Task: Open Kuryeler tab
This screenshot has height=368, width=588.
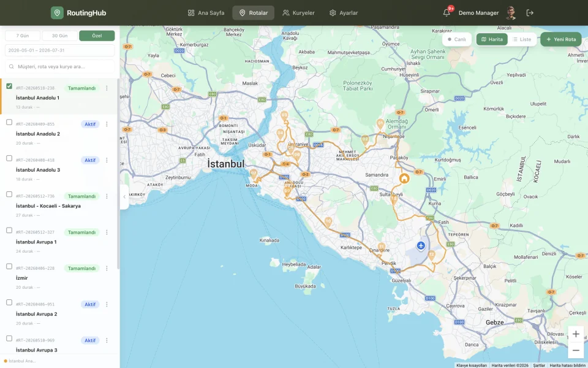Action: pyautogui.click(x=298, y=13)
